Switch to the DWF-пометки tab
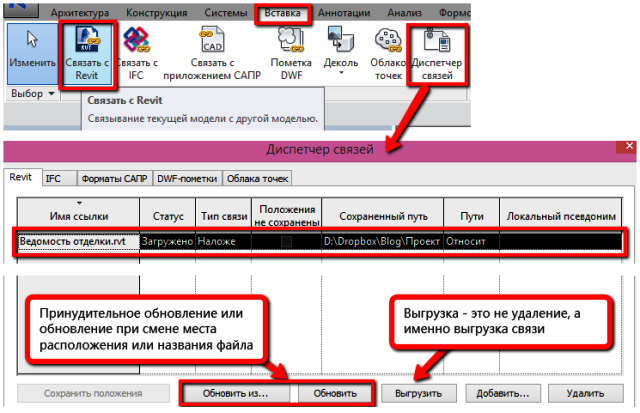This screenshot has height=413, width=640. click(187, 178)
